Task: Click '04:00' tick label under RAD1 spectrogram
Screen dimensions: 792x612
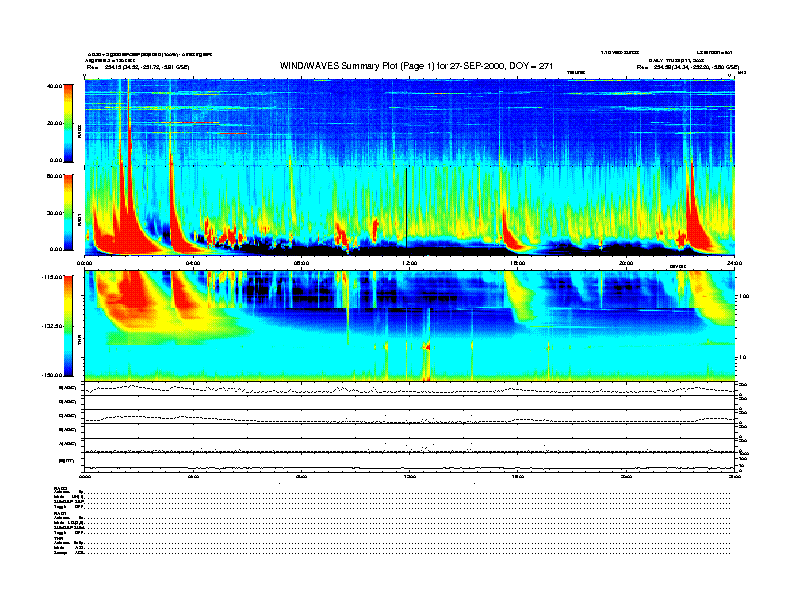Action: pos(193,263)
